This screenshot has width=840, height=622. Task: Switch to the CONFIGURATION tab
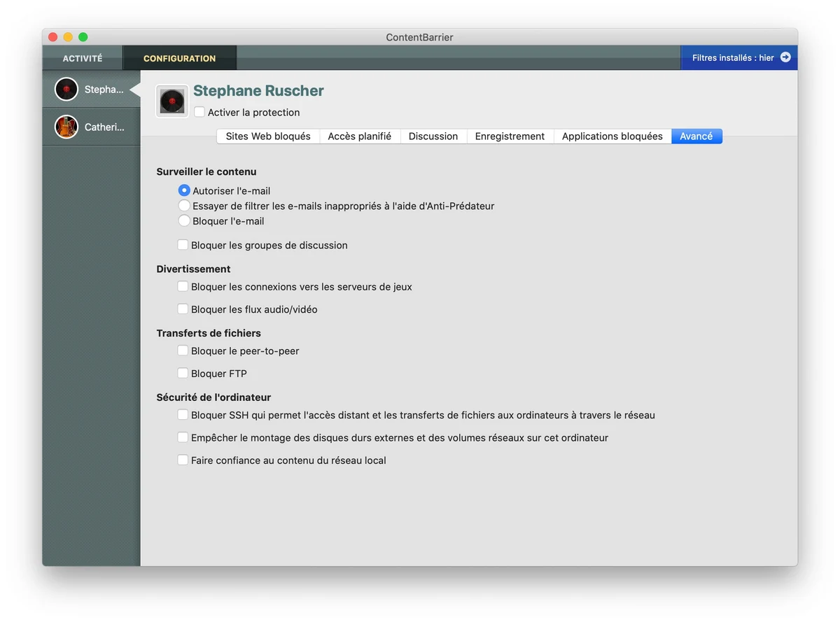pyautogui.click(x=180, y=58)
